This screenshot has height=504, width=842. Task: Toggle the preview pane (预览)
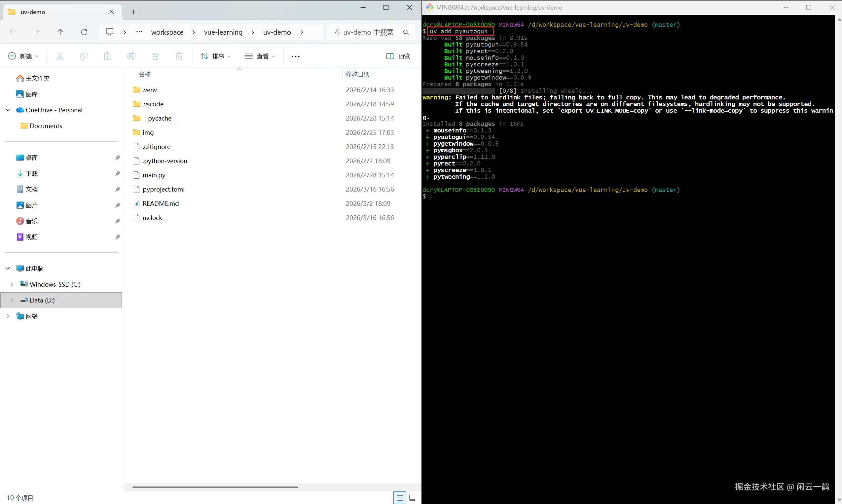(x=398, y=56)
